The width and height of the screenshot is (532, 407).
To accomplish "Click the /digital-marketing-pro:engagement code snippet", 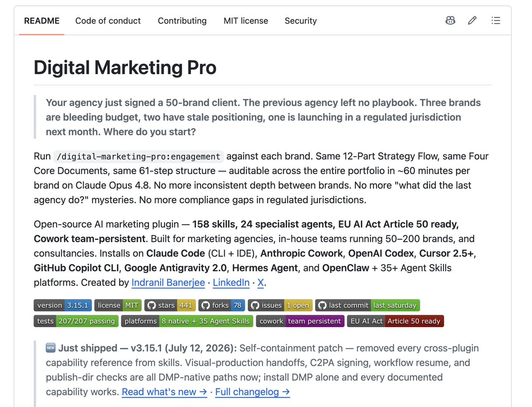I will 138,157.
